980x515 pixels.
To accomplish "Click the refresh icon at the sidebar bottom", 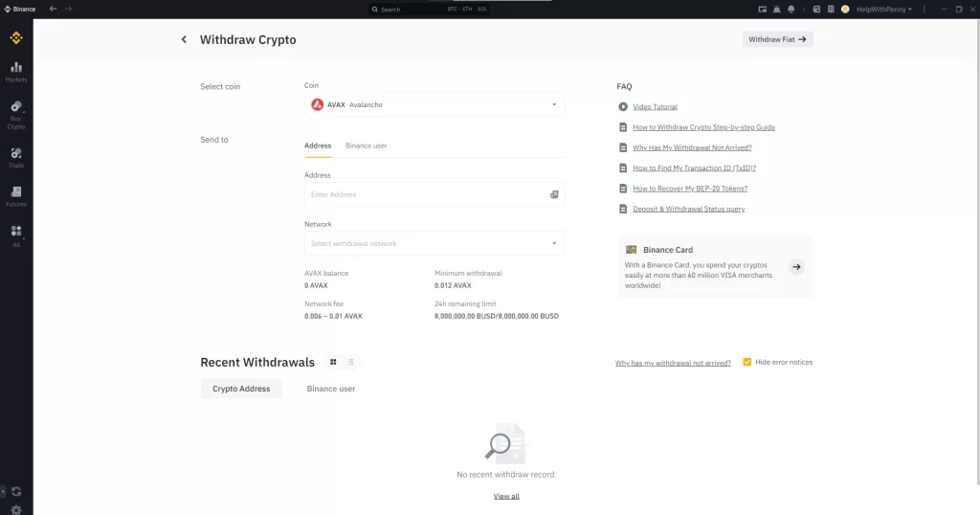I will point(16,491).
